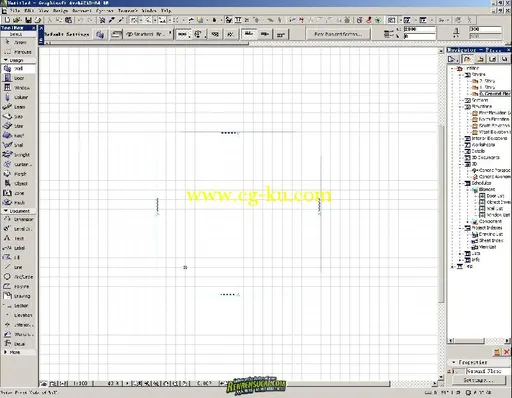Viewport: 512px width, 398px height.
Task: Click the wall height input field
Action: pyautogui.click(x=419, y=29)
